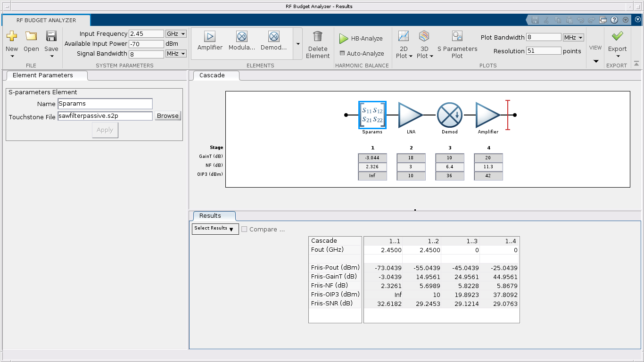Enable the Auto-Analyze checkbox
The width and height of the screenshot is (644, 362).
click(x=343, y=54)
